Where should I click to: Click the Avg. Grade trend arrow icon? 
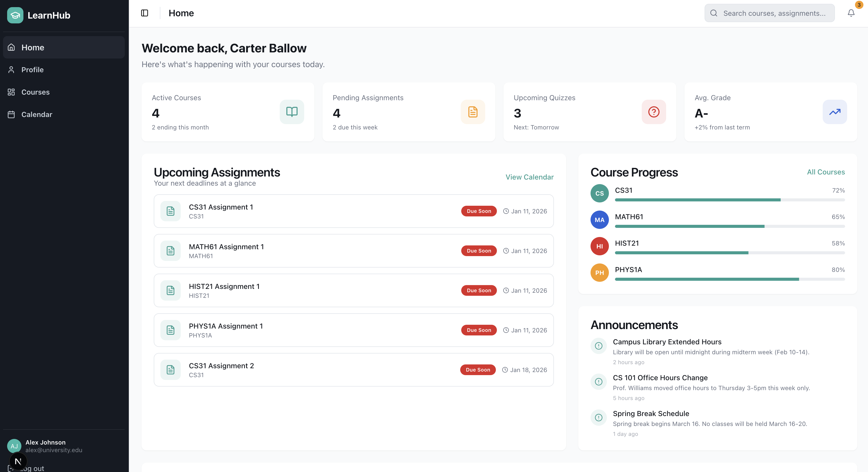(834, 112)
